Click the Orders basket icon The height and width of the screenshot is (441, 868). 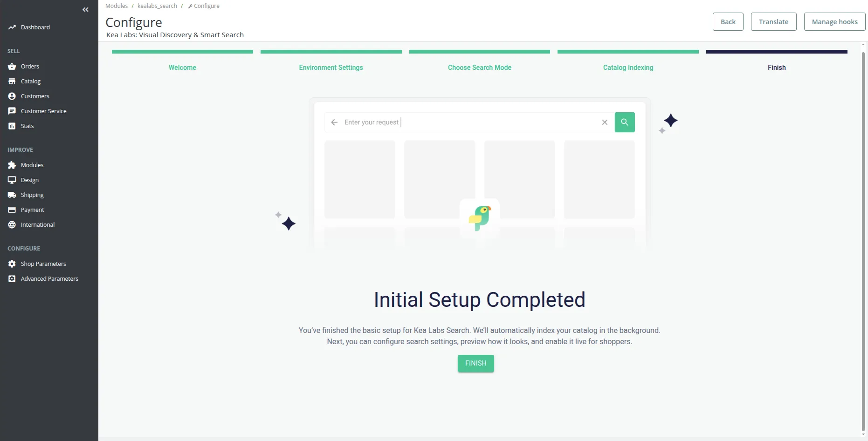pyautogui.click(x=12, y=67)
